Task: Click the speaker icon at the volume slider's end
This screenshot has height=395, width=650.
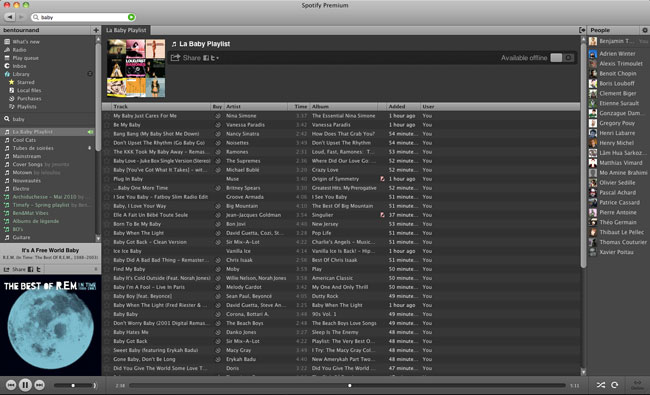Action: coord(95,385)
